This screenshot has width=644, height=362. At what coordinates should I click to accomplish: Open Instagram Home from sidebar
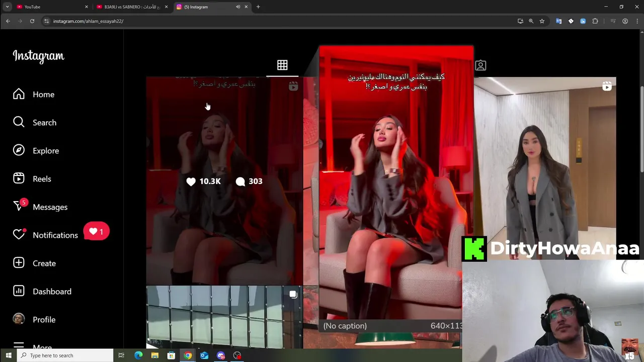tap(34, 95)
